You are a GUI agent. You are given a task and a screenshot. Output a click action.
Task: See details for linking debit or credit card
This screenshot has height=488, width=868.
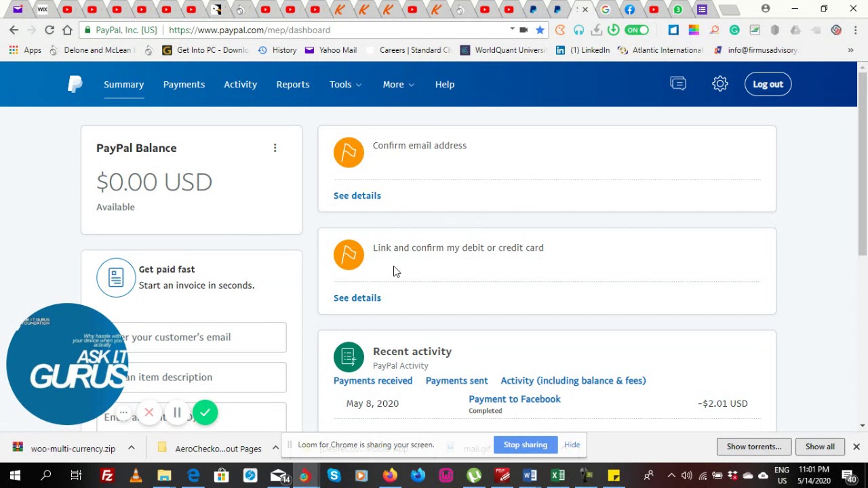coord(357,298)
